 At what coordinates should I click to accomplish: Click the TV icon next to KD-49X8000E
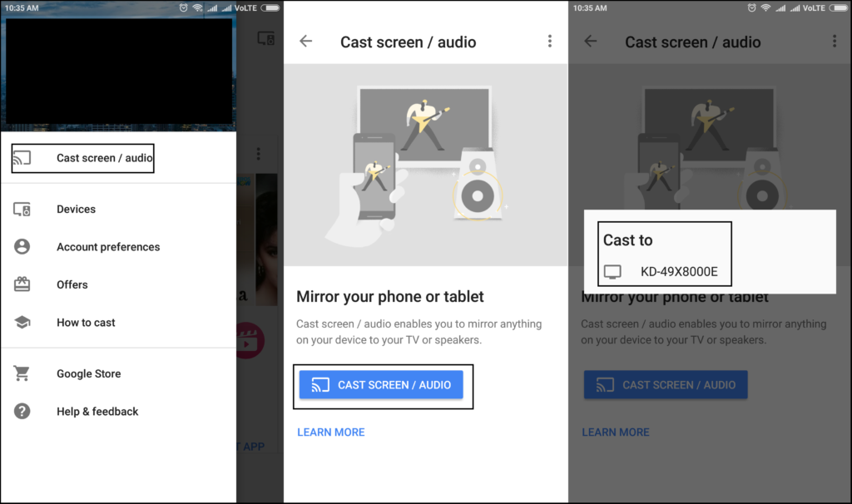click(x=613, y=271)
